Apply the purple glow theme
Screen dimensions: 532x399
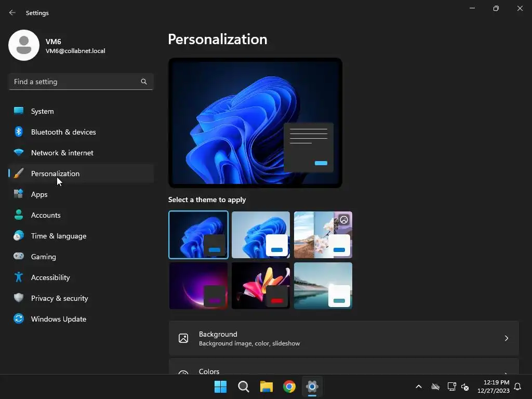(x=198, y=286)
